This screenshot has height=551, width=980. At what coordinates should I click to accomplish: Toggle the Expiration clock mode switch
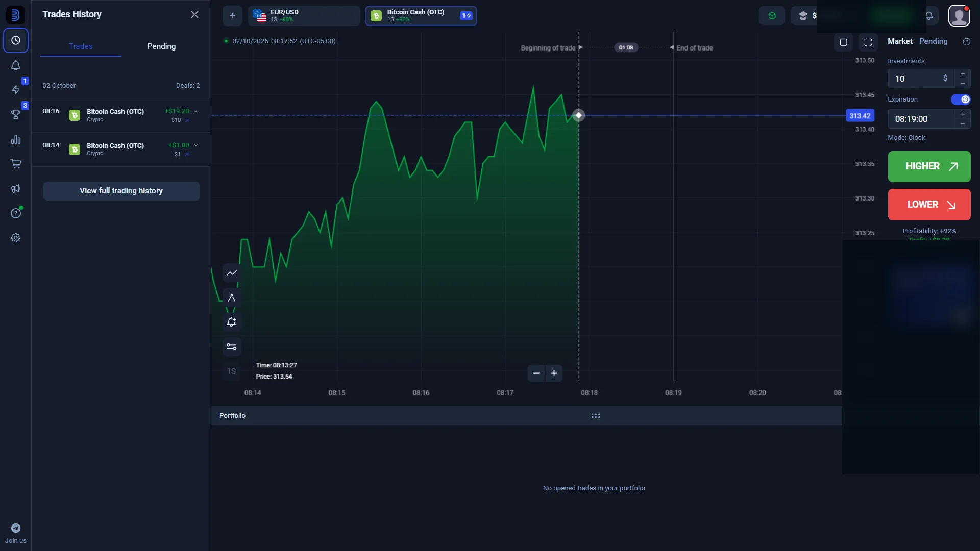961,99
